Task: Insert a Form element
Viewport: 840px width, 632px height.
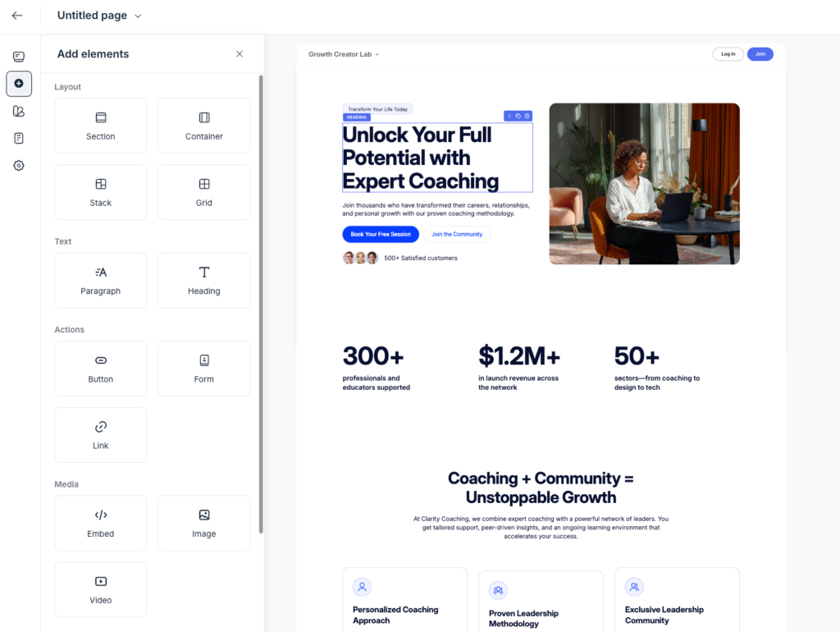Action: pos(203,369)
